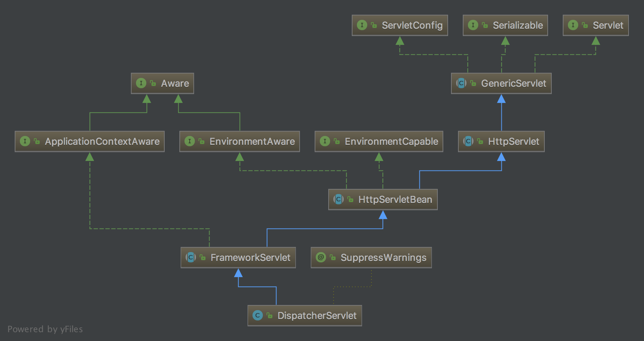Click the abstract class icon on FrameworkServlet
644x341 pixels.
click(191, 257)
